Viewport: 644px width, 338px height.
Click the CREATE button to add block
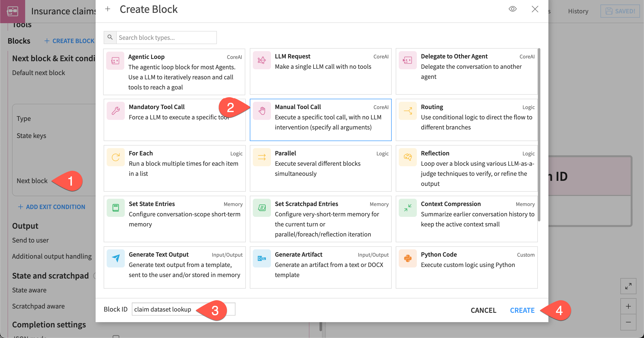522,310
